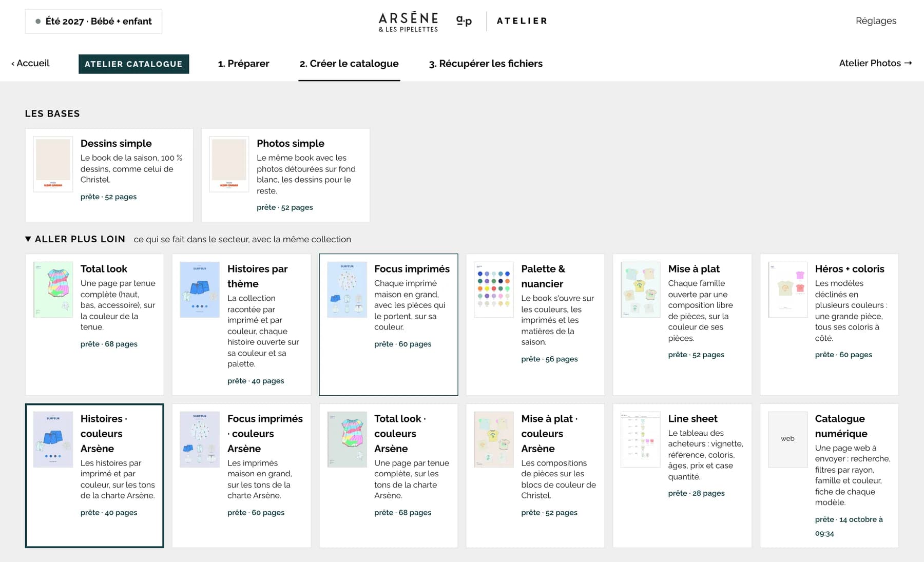Click the Héros + coloris title
924x562 pixels.
coord(850,269)
